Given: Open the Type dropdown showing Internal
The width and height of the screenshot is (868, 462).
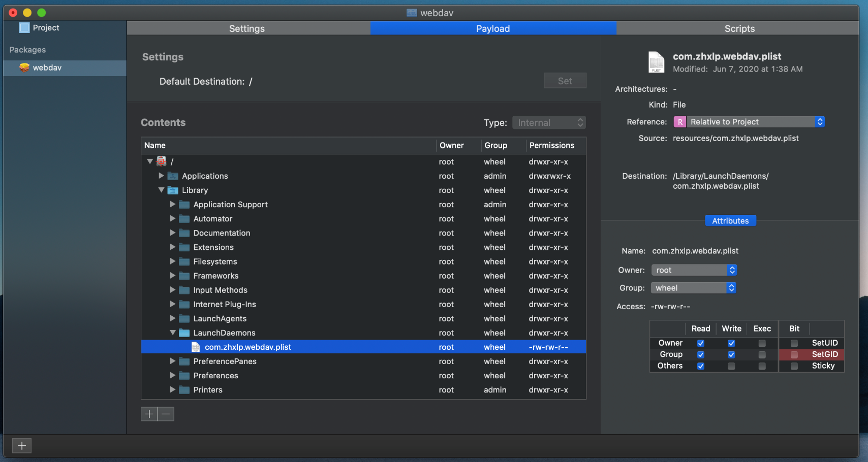Looking at the screenshot, I should point(549,122).
